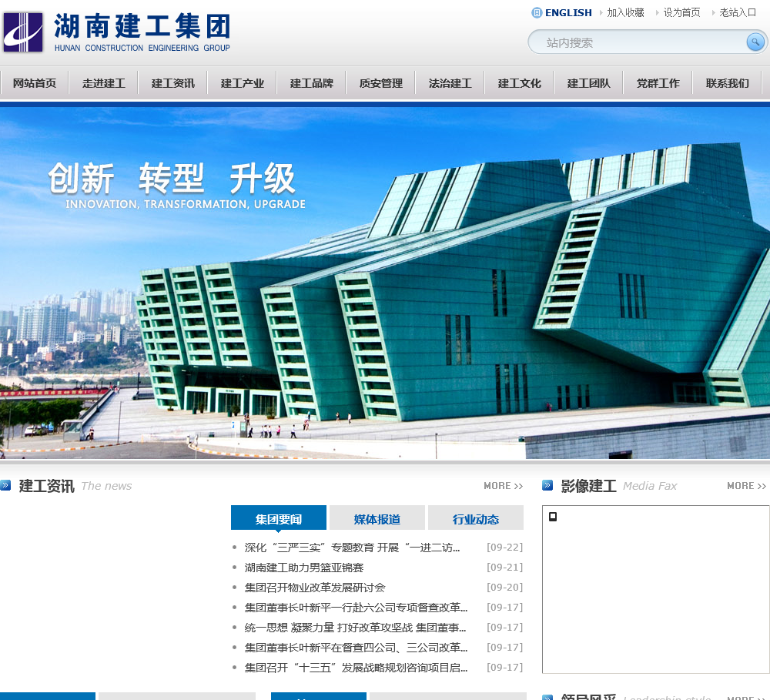This screenshot has width=770, height=700.
Task: Click the Hunan Construction Engineering Group logo
Action: [117, 32]
